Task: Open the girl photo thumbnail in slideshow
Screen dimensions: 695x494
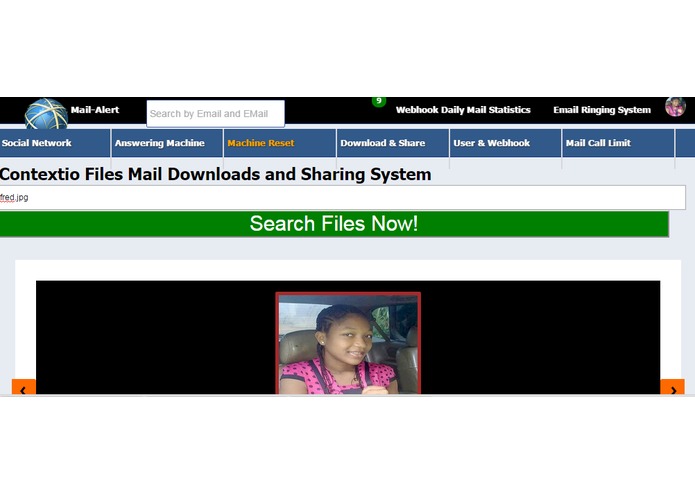Action: 348,343
